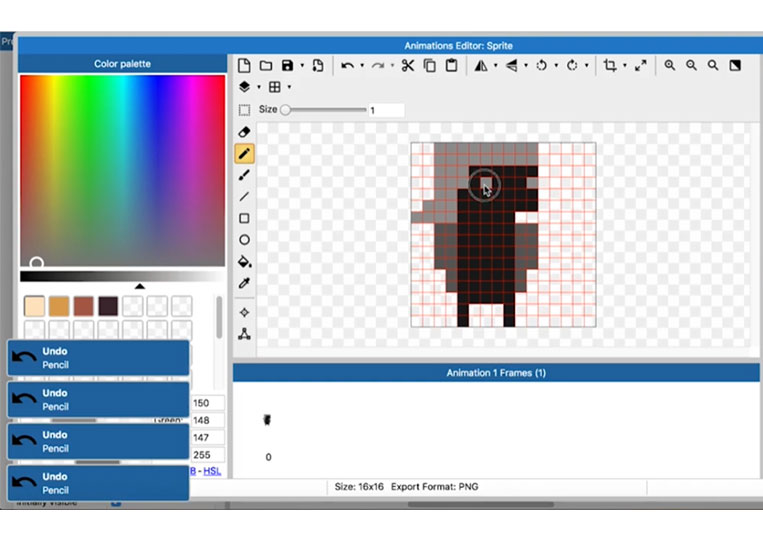Click the duplicate document icon
Image resolution: width=763 pixels, height=541 pixels.
pos(318,65)
